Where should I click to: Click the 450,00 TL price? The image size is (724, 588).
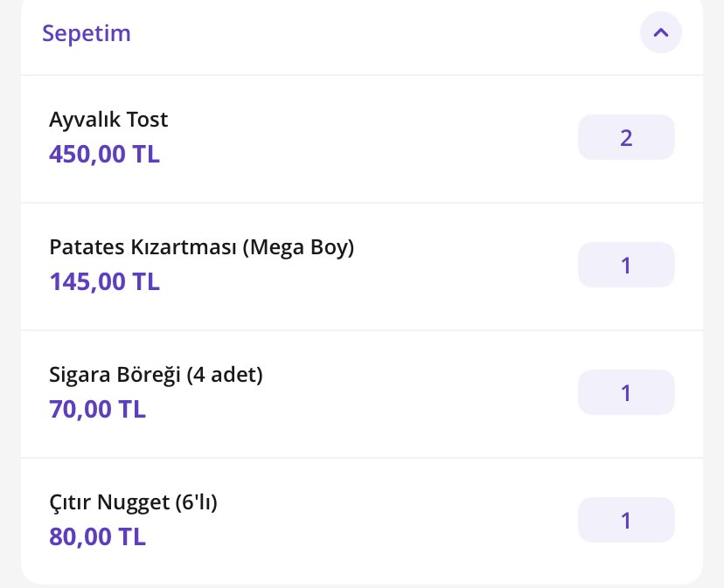point(104,154)
